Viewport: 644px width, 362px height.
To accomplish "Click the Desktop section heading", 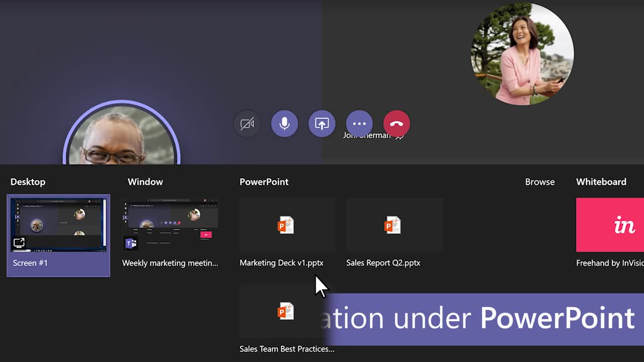I will click(x=28, y=182).
